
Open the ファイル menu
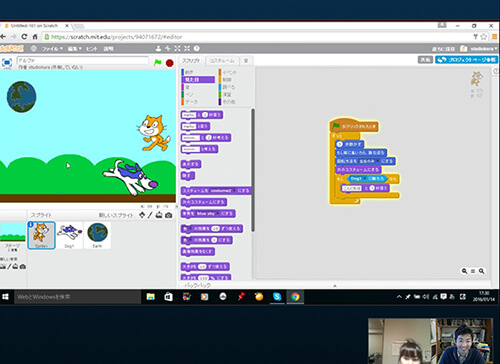tap(52, 49)
